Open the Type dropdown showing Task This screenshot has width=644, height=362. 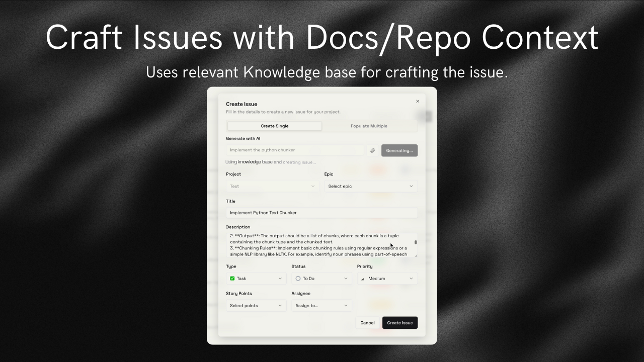(256, 279)
